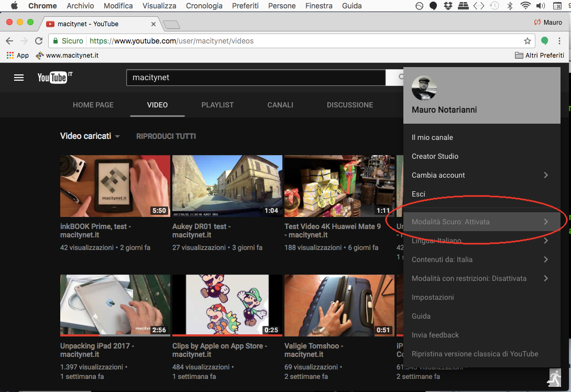Screen dimensions: 571x392
Task: Click the padlock Sicuro indicator
Action: point(68,41)
